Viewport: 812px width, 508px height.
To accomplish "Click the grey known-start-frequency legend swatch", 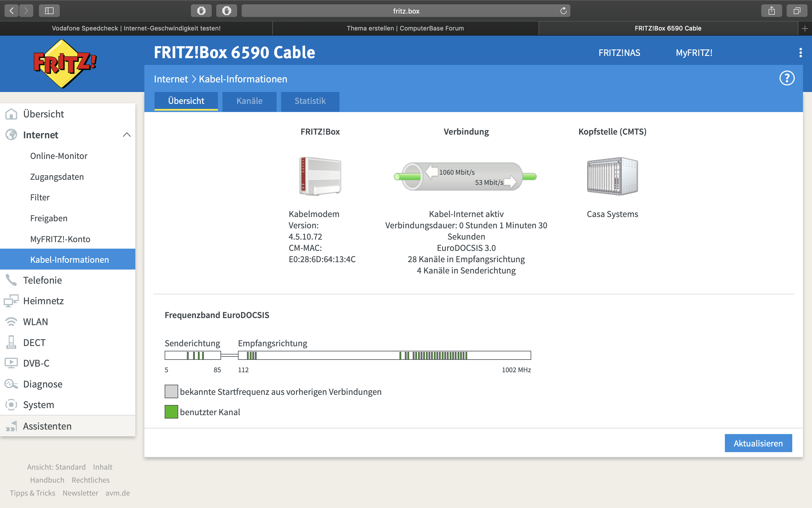I will [171, 391].
